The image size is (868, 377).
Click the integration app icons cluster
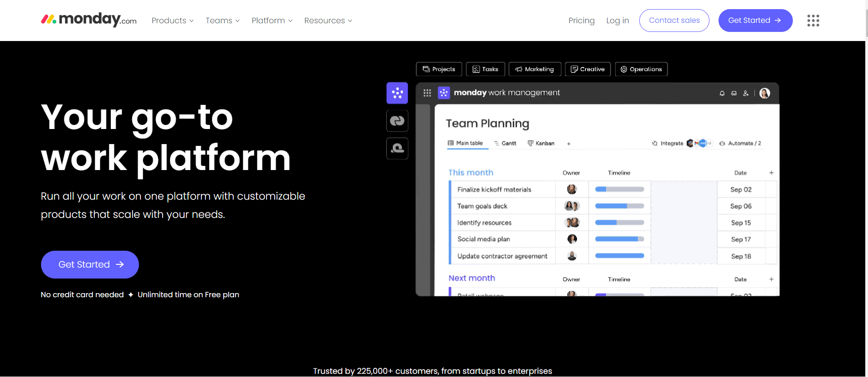pos(699,143)
